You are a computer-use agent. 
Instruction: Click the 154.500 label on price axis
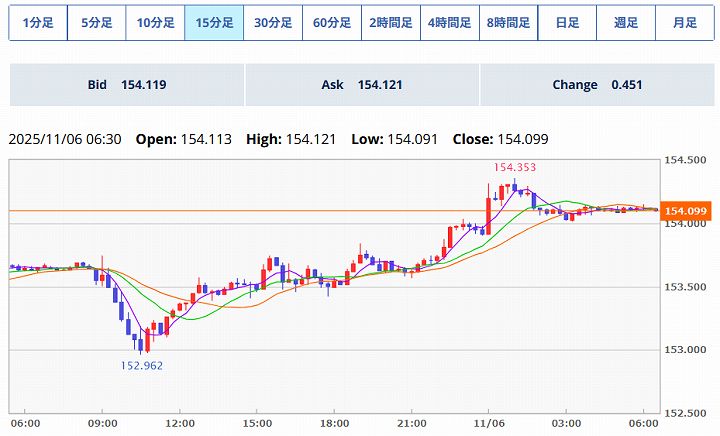pos(686,160)
